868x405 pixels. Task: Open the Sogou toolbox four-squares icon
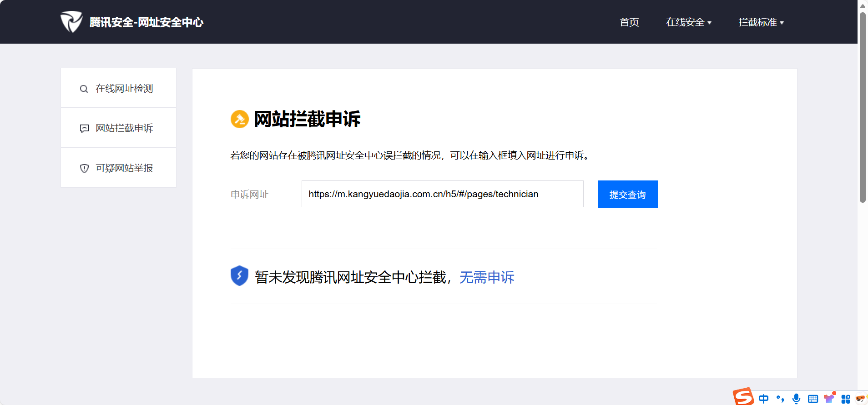click(x=846, y=399)
